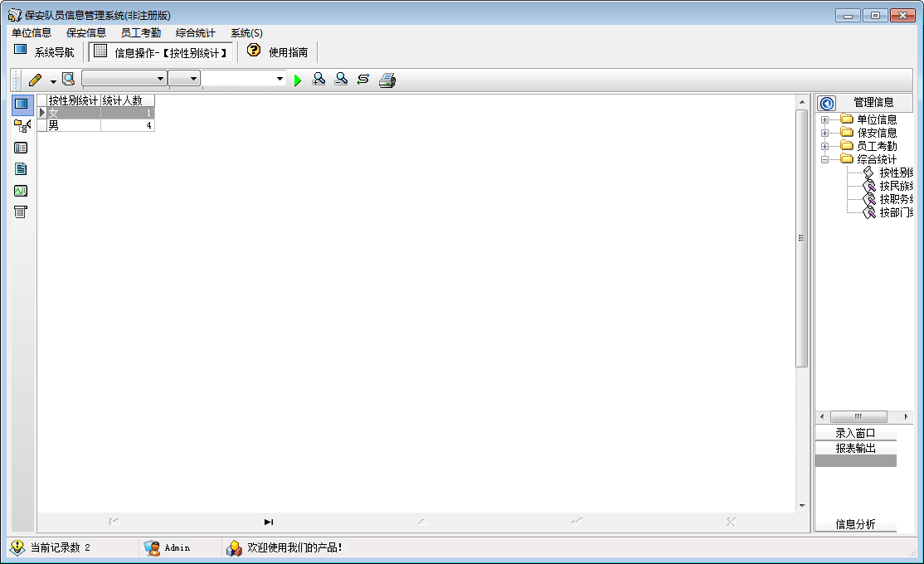Click the count cell showing 1
The width and height of the screenshot is (924, 564).
pyautogui.click(x=127, y=113)
